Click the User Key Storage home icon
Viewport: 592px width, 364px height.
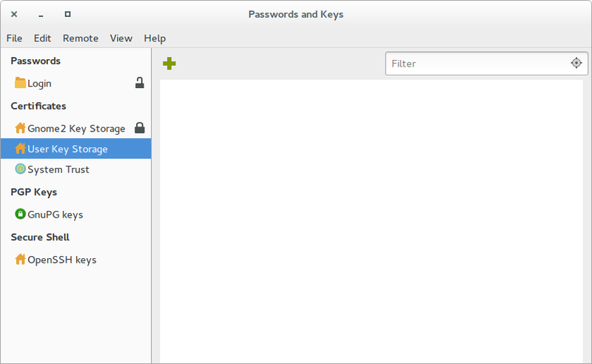(x=20, y=149)
